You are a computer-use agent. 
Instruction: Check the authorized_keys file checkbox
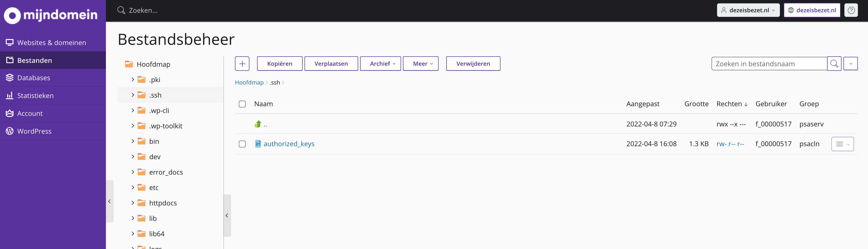coord(242,144)
